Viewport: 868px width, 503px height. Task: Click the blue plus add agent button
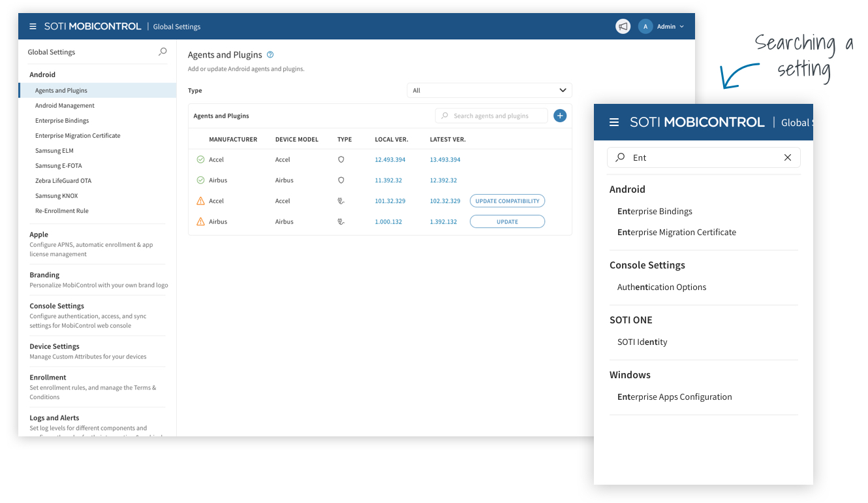click(560, 116)
